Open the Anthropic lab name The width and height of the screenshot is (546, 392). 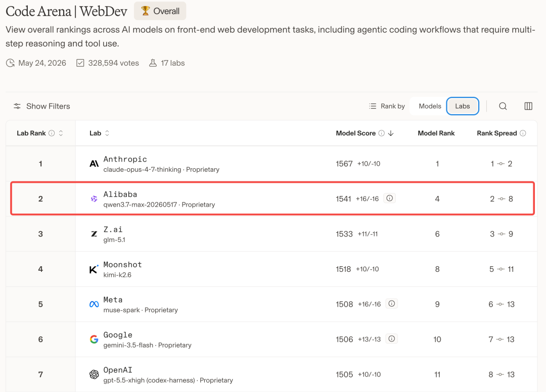coord(125,159)
